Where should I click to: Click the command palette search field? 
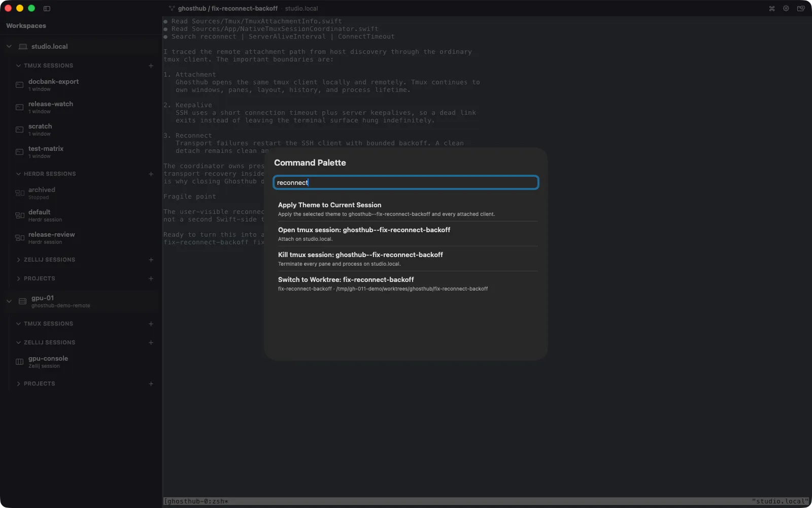click(x=406, y=182)
